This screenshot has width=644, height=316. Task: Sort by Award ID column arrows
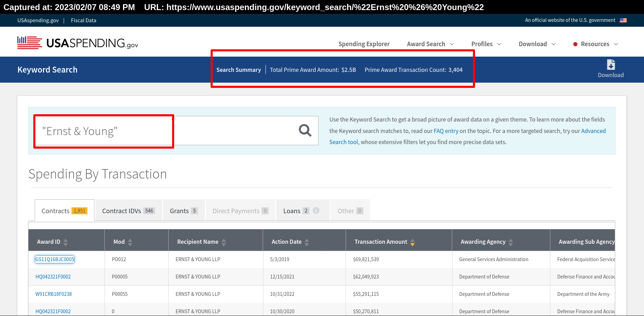coord(66,242)
